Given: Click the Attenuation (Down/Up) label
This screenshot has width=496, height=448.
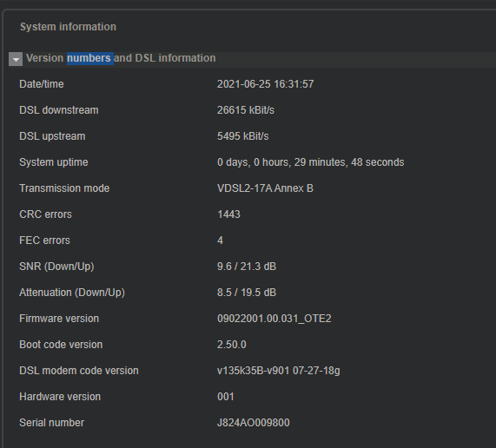Looking at the screenshot, I should point(72,293).
